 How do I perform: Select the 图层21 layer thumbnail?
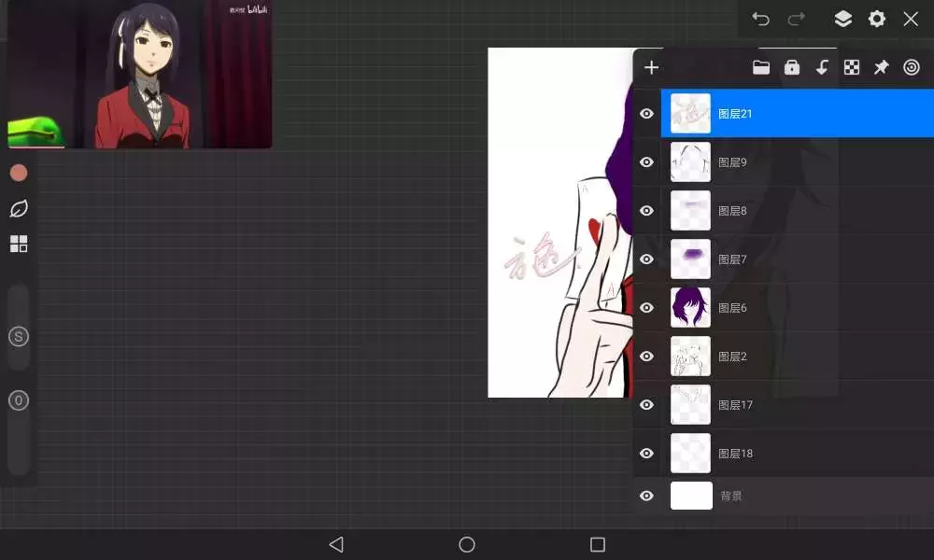(690, 113)
